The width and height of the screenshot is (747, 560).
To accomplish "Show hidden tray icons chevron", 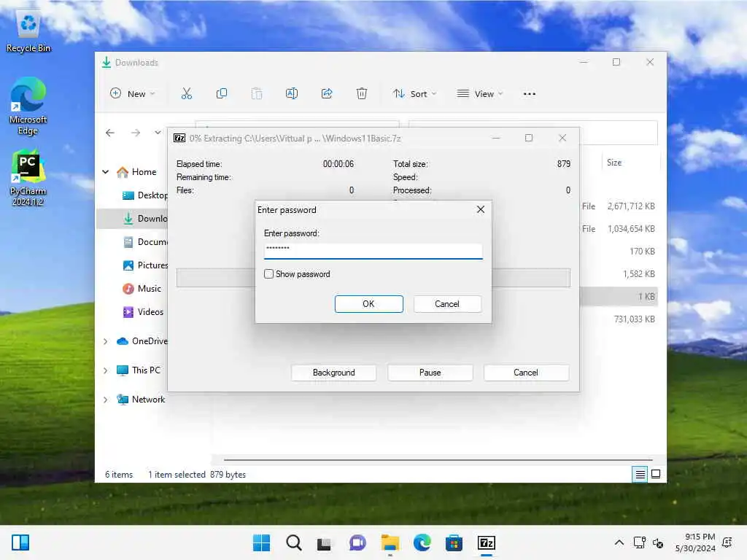I will coord(619,542).
